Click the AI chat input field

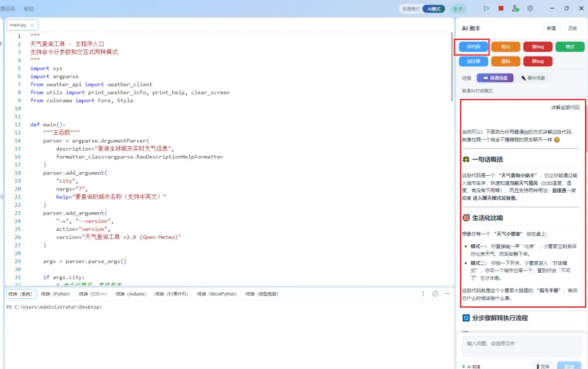[522, 346]
